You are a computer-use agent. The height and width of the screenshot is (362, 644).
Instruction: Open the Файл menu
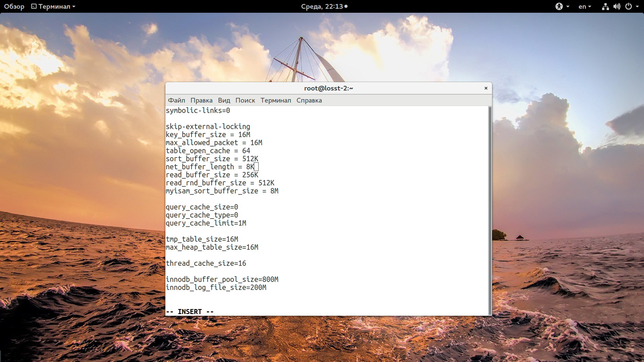(176, 100)
